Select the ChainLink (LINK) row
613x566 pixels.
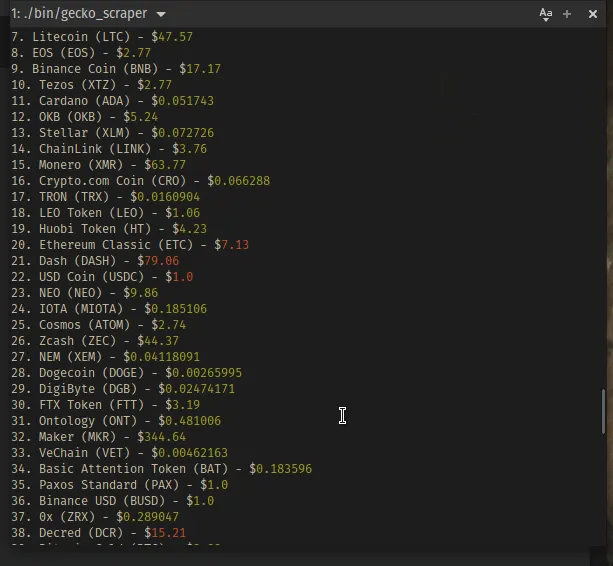click(x=109, y=149)
